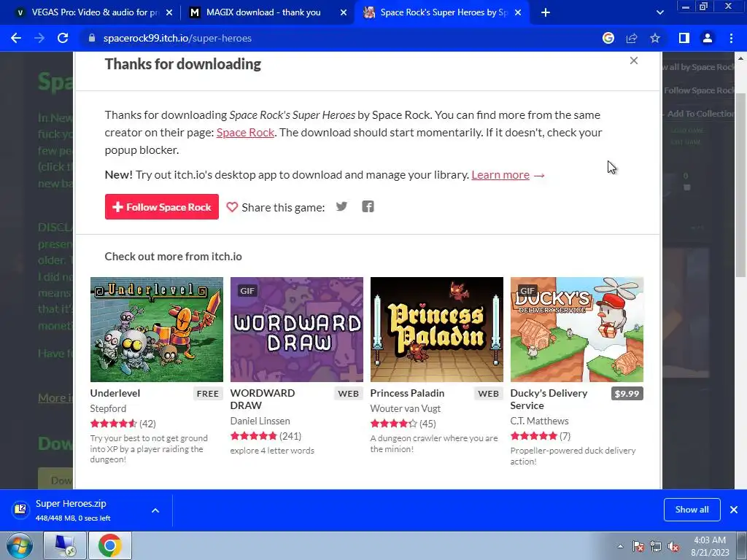This screenshot has width=747, height=560.
Task: Open Learn more about desktop app
Action: (500, 175)
